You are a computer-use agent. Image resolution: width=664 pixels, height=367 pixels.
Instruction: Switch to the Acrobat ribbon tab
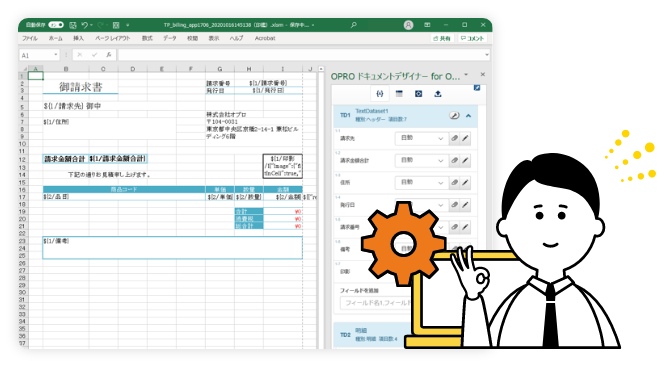point(265,38)
